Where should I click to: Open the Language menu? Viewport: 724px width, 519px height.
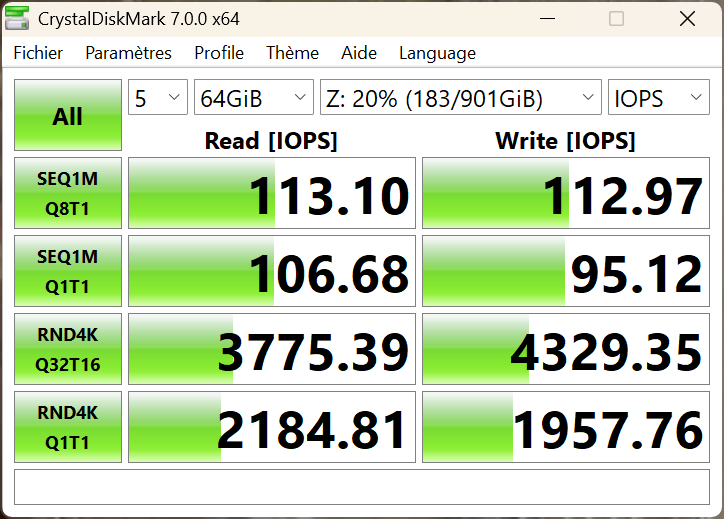pos(437,53)
